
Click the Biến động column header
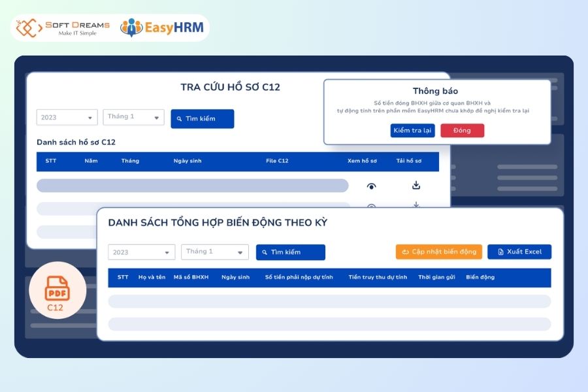(x=480, y=277)
